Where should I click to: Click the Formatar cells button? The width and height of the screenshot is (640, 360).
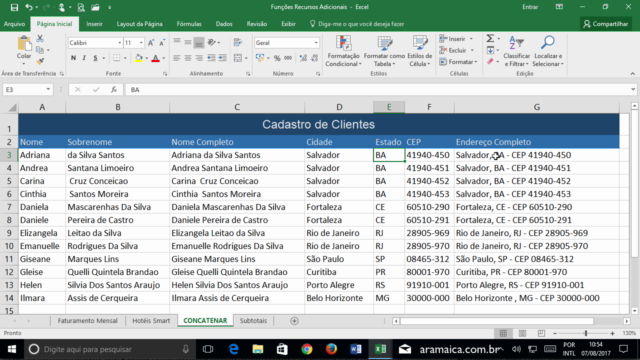[458, 62]
